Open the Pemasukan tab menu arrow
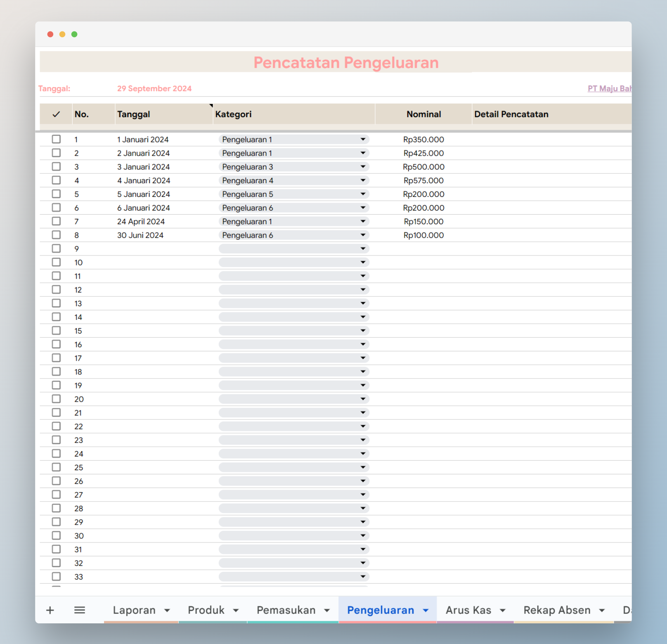The width and height of the screenshot is (667, 644). pos(327,611)
